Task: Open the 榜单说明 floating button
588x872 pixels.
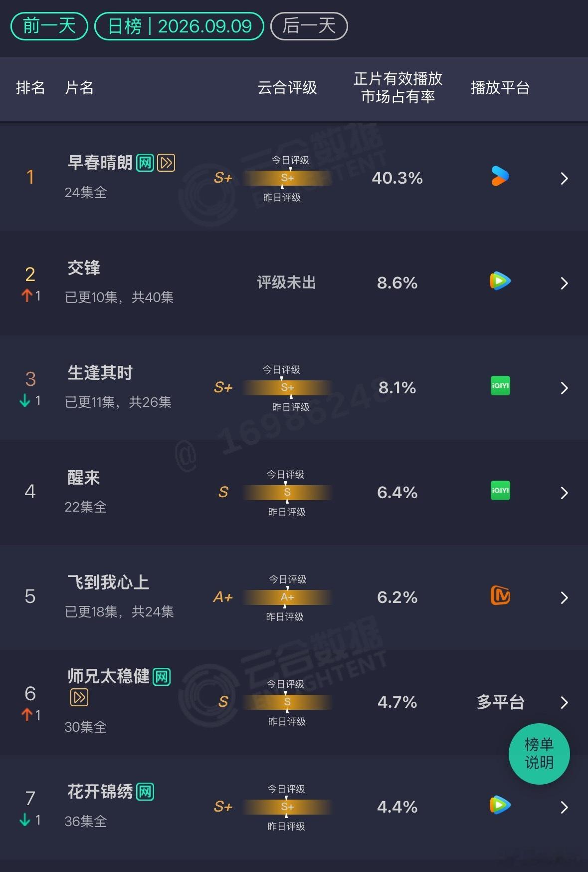Action: (x=539, y=754)
